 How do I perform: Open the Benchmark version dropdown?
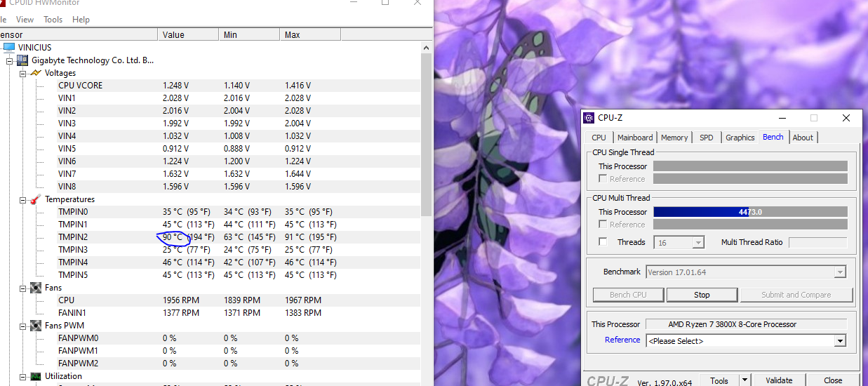[840, 272]
